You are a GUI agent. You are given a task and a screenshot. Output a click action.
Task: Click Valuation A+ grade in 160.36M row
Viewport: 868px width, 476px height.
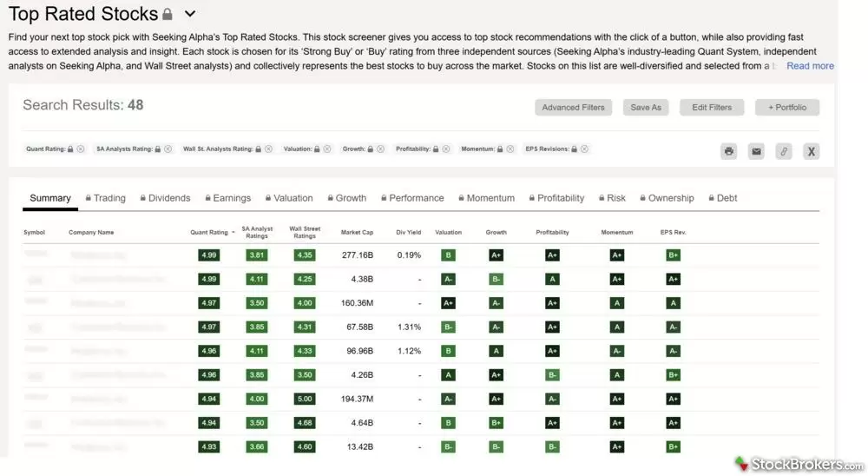[x=449, y=303]
